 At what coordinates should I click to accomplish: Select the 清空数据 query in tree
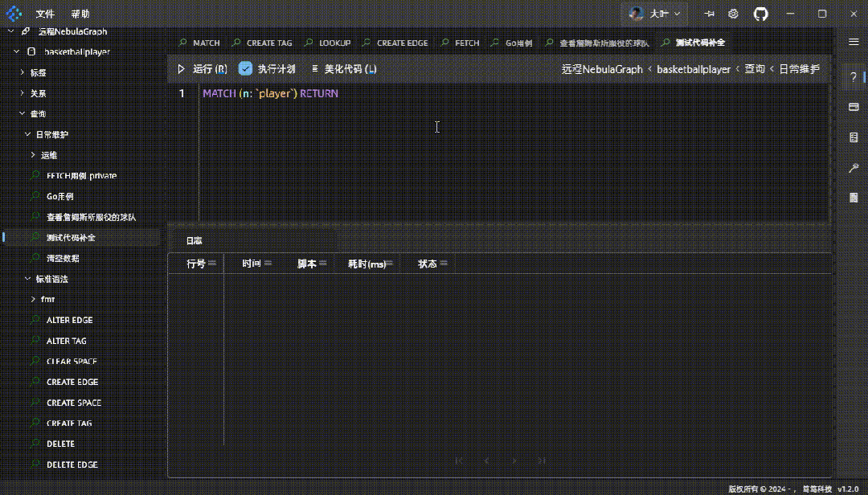63,258
